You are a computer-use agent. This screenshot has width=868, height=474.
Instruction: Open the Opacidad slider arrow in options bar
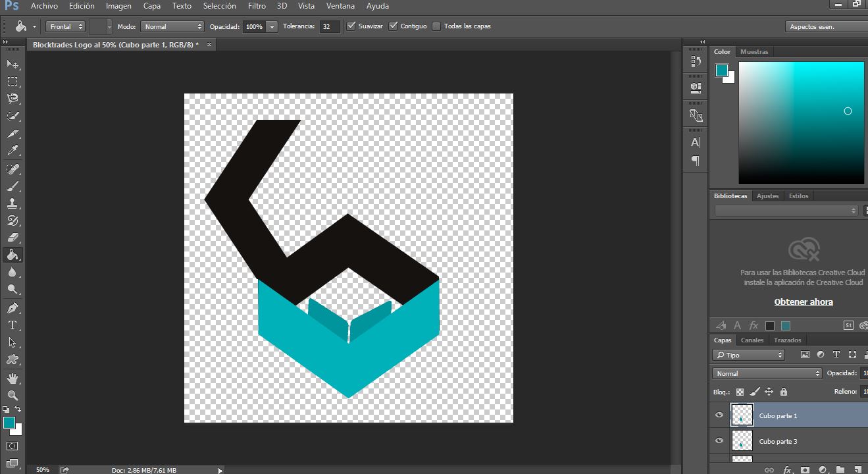(272, 26)
